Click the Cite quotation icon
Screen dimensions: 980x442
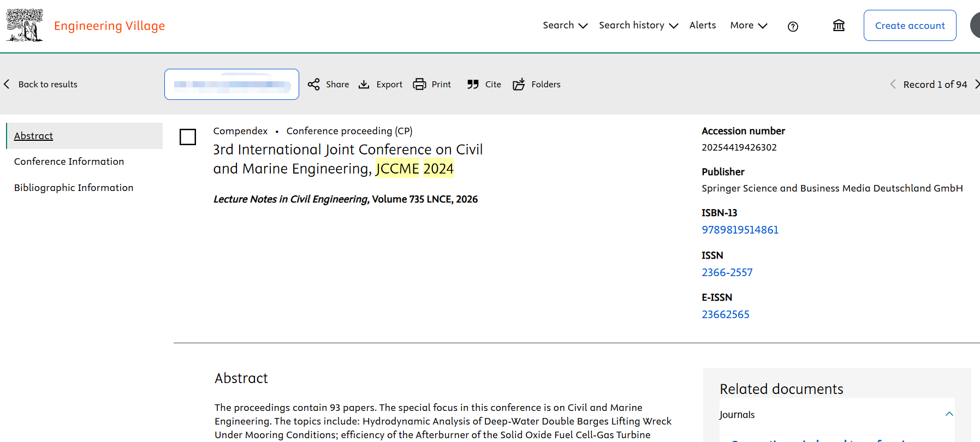click(x=473, y=84)
